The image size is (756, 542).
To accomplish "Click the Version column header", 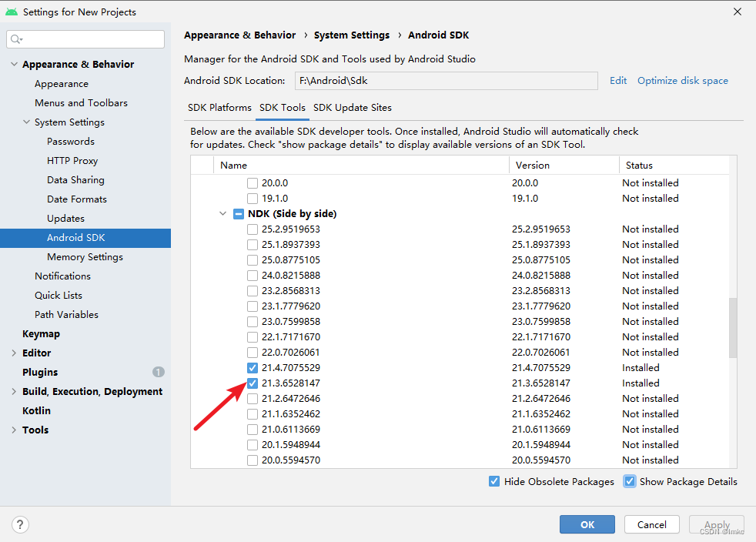I will coord(564,166).
